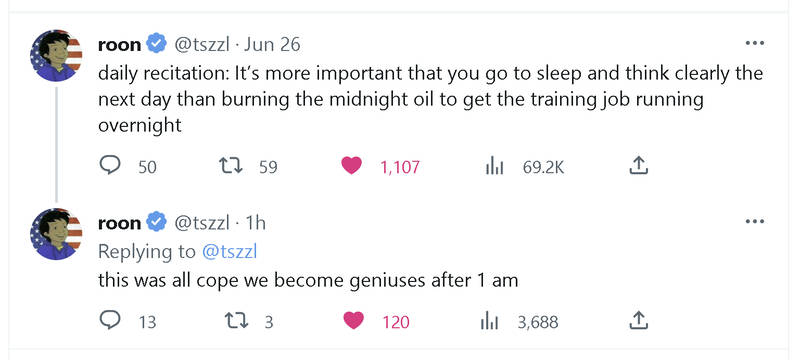
Task: Open more options on first tweet
Action: tap(755, 44)
